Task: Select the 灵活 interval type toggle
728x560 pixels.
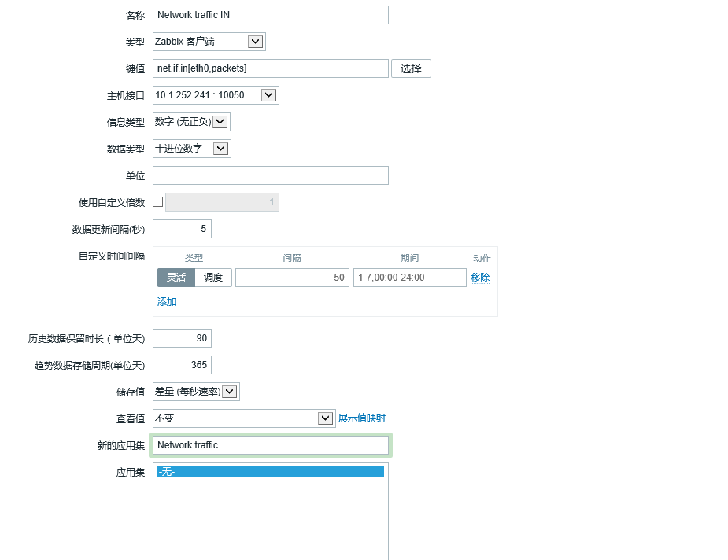Action: click(176, 278)
